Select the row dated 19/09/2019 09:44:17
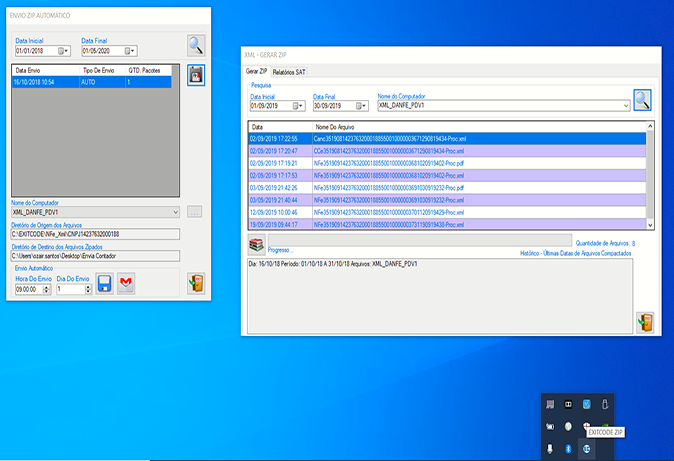This screenshot has width=674, height=461. tap(447, 224)
